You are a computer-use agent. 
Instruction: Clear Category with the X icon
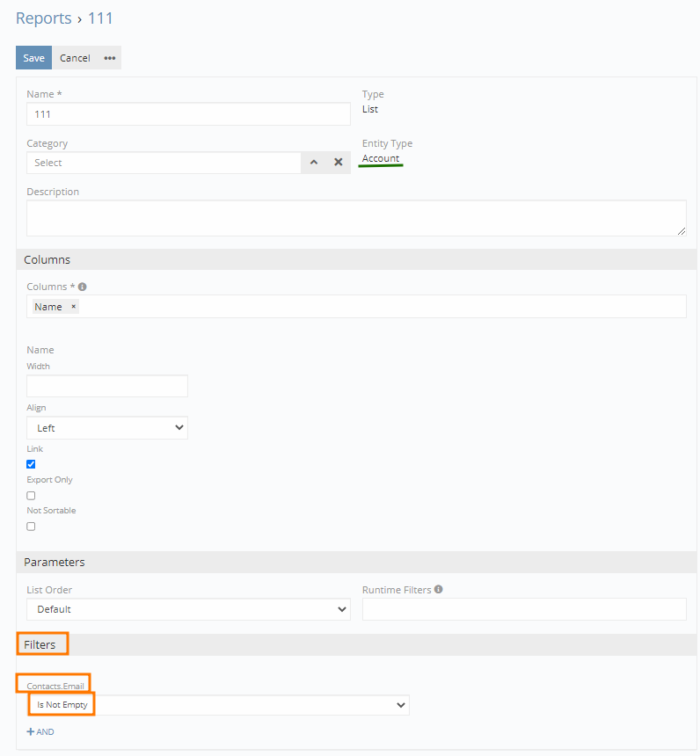(338, 163)
